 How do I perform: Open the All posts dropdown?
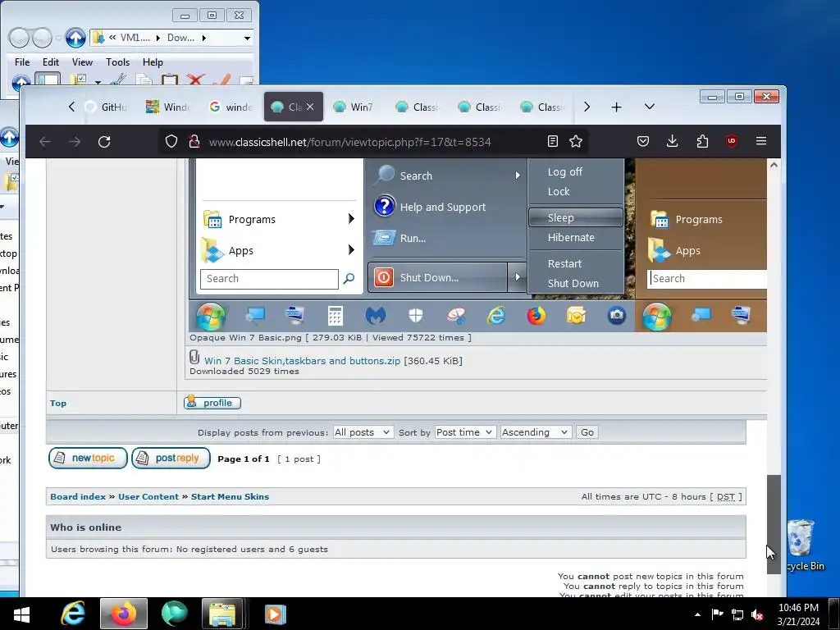point(363,432)
